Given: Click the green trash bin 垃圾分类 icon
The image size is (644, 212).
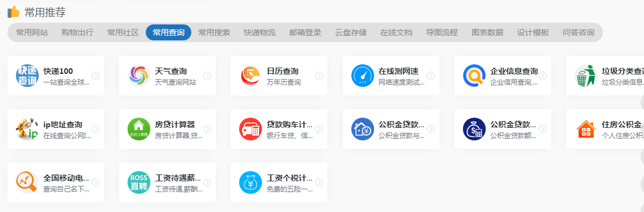Looking at the screenshot, I should [586, 76].
